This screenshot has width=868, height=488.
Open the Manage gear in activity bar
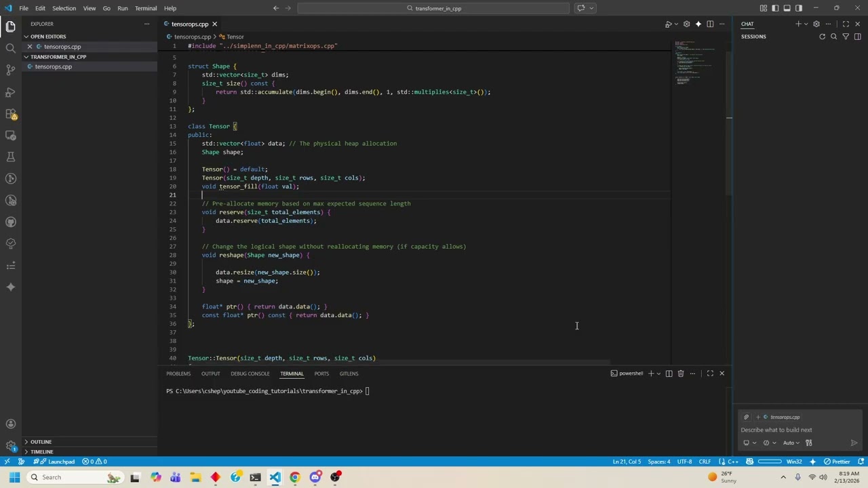click(x=10, y=446)
